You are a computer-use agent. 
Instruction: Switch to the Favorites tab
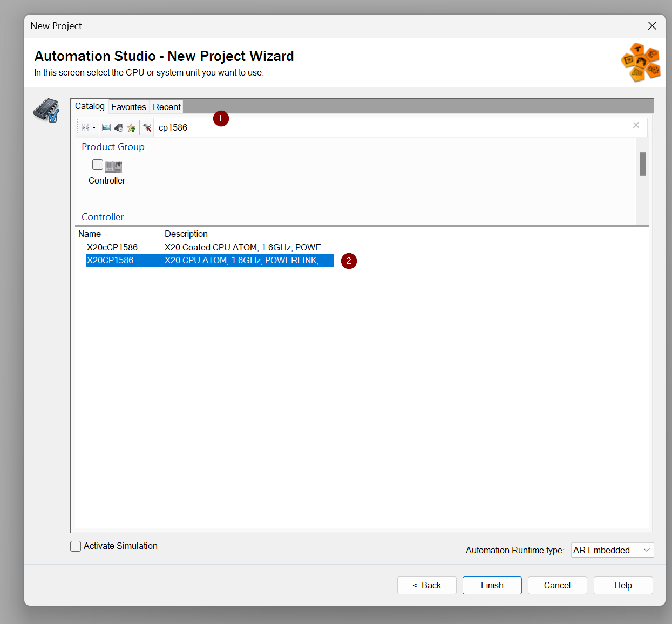(x=128, y=107)
